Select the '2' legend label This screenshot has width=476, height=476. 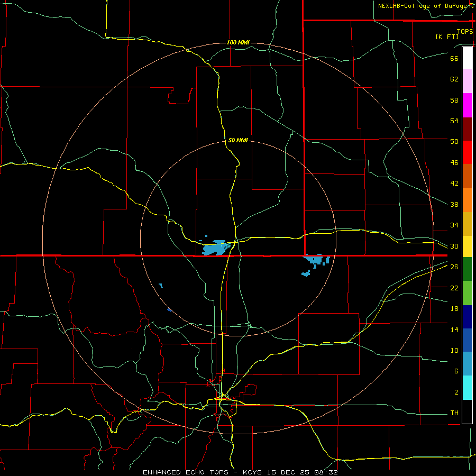(456, 392)
